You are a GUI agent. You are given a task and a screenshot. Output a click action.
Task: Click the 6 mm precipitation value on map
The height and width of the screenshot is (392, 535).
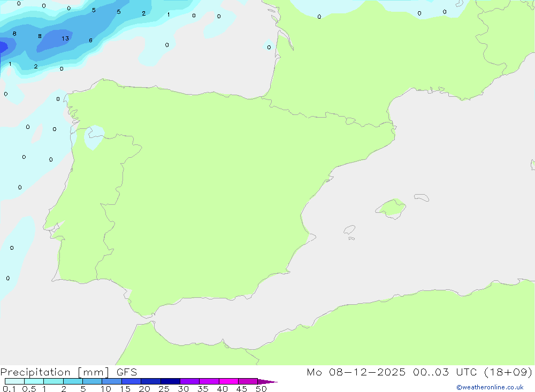click(90, 40)
